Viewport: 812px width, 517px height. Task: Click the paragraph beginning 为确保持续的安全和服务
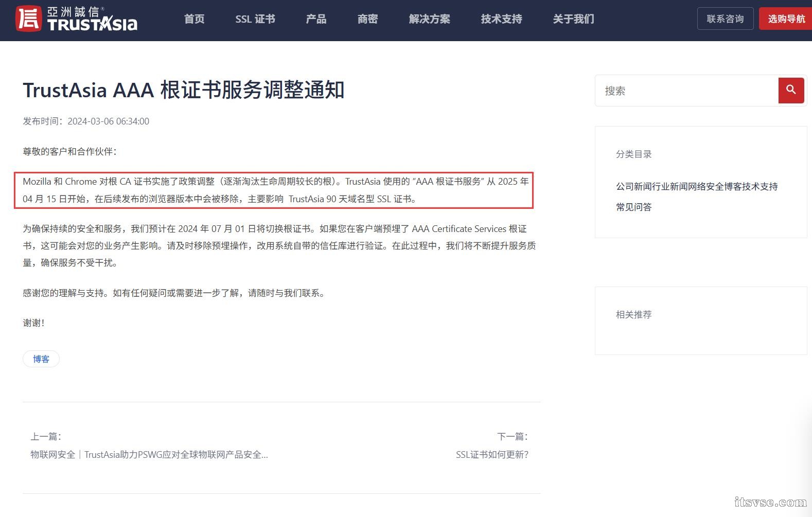coord(279,245)
